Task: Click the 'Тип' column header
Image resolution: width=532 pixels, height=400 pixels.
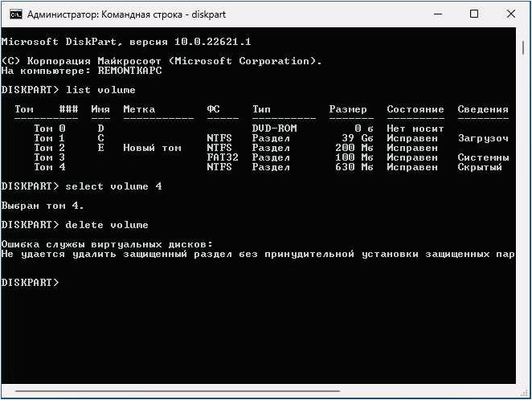Action: (261, 109)
